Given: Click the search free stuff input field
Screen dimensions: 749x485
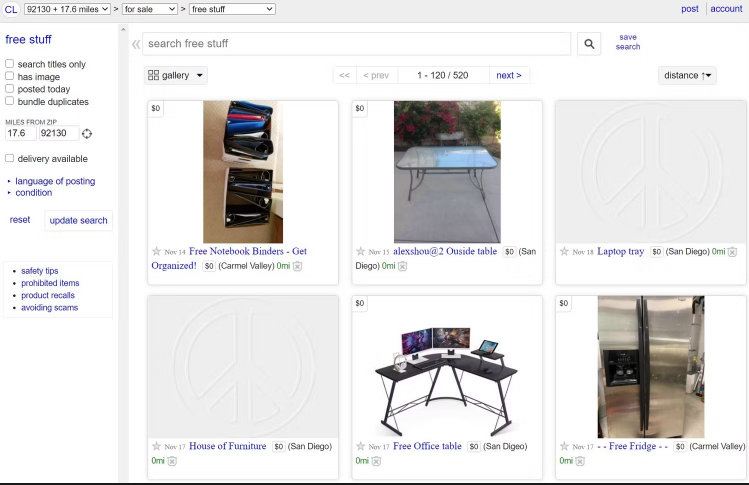Looking at the screenshot, I should point(356,44).
